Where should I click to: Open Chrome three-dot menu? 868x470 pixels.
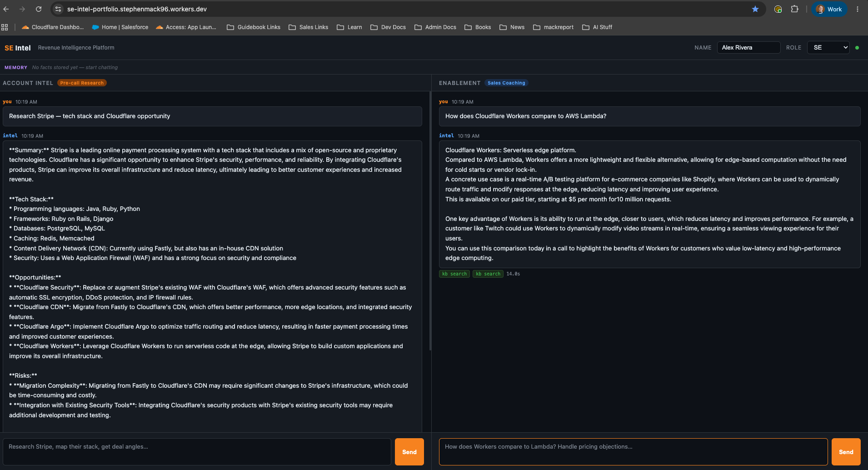(858, 9)
